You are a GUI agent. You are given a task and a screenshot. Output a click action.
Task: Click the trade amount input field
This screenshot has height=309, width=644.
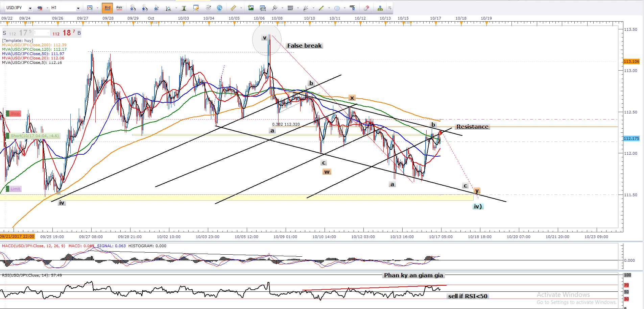pyautogui.click(x=42, y=33)
